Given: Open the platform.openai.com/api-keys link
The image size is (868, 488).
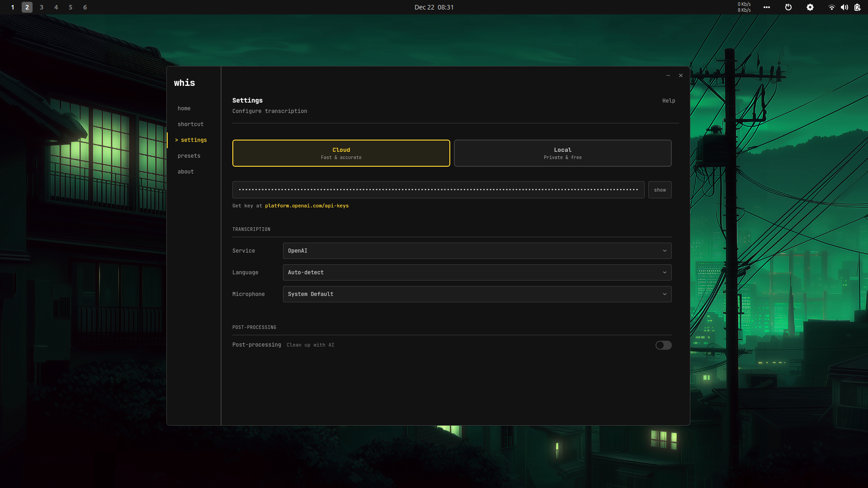Looking at the screenshot, I should pos(307,206).
